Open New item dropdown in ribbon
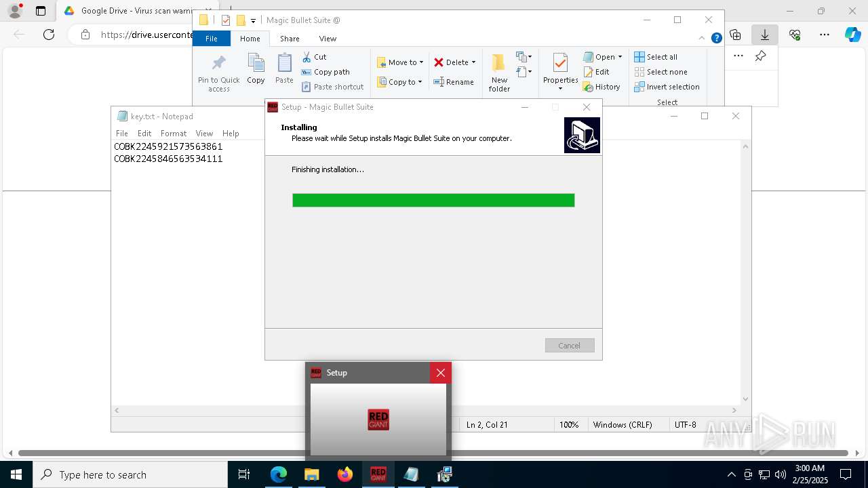The image size is (868, 488). [524, 56]
